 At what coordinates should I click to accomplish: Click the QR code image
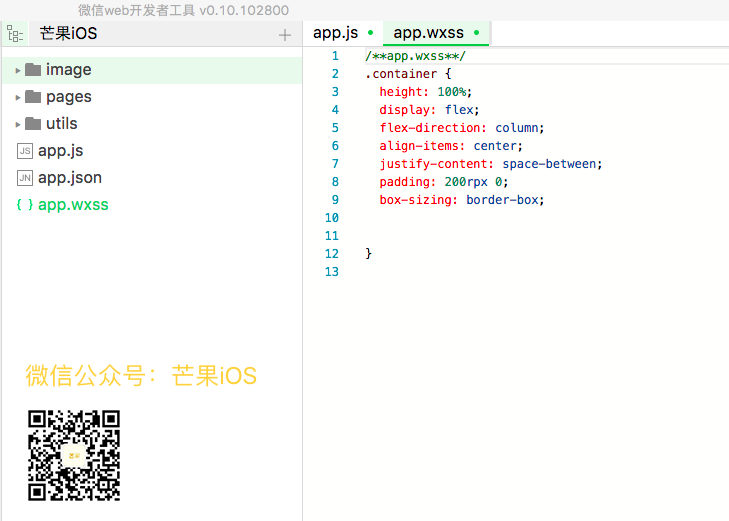click(73, 455)
